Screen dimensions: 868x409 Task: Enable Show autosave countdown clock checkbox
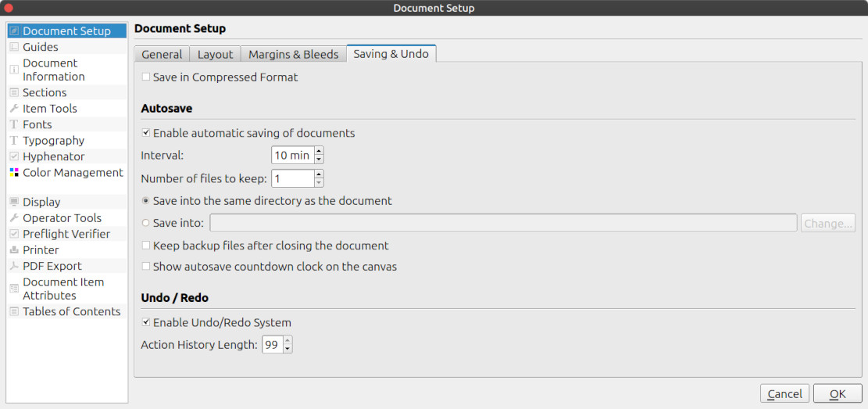[146, 267]
